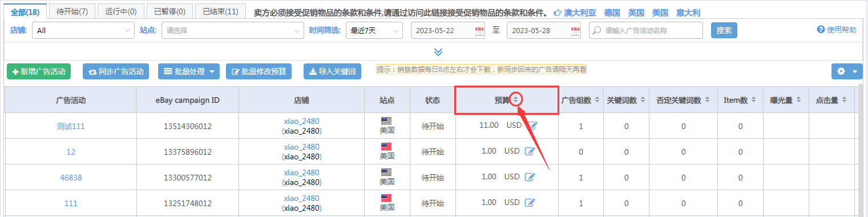Click 同步广告活动 button
This screenshot has width=868, height=217.
[116, 71]
